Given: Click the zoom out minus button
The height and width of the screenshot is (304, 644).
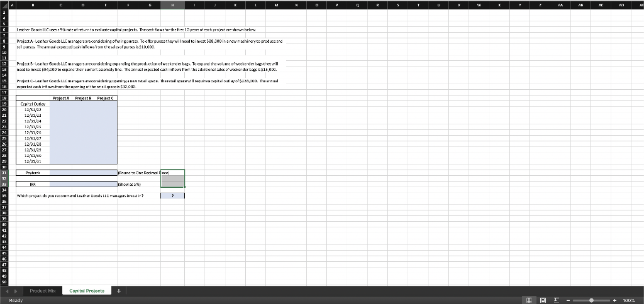Looking at the screenshot, I should click(569, 300).
